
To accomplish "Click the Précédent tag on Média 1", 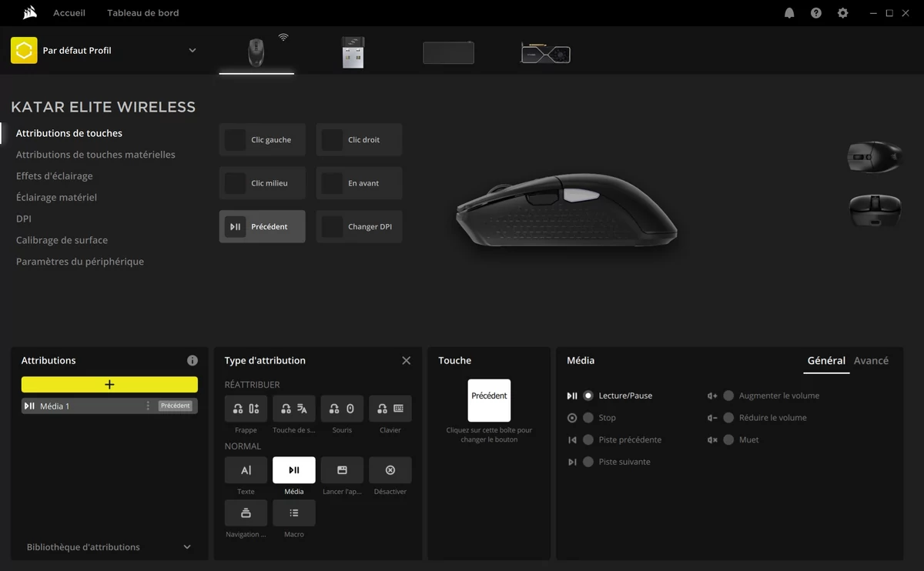I will pos(175,406).
